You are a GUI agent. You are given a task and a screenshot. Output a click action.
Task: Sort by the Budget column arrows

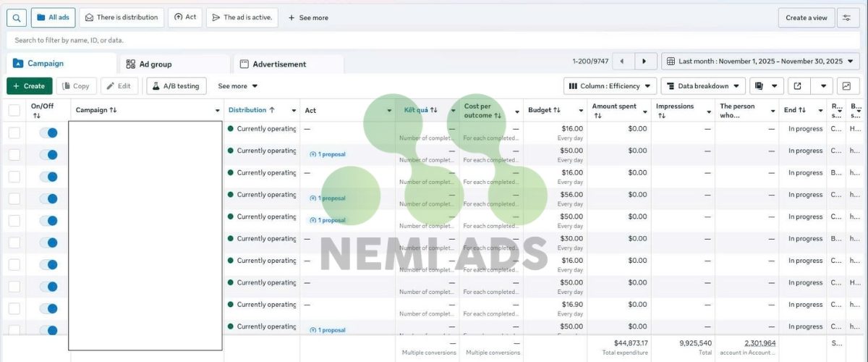[x=557, y=110]
